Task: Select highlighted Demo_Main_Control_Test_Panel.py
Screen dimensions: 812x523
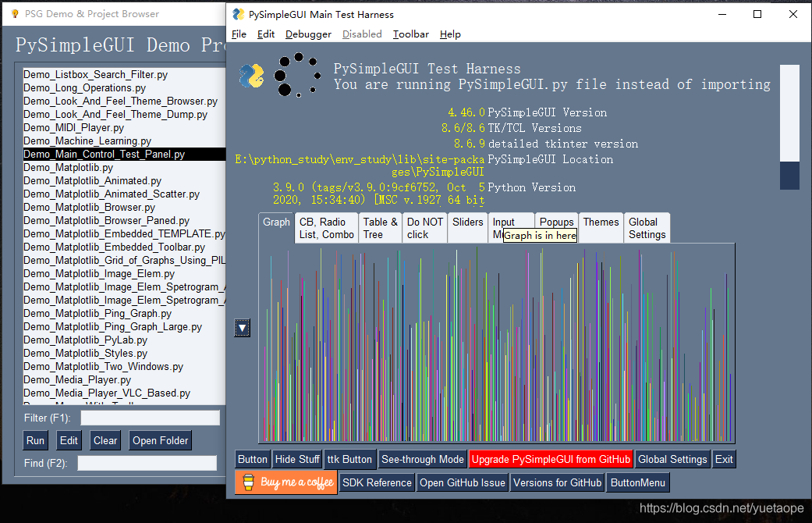Action: click(124, 155)
